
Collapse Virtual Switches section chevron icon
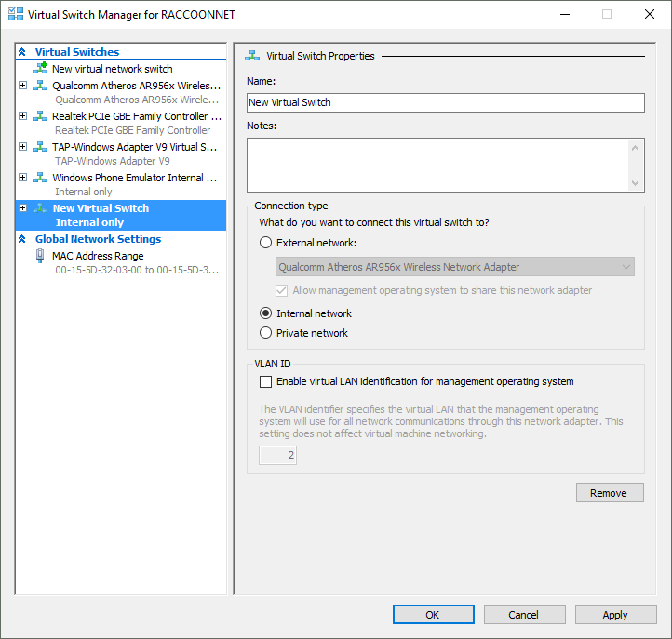[x=22, y=52]
